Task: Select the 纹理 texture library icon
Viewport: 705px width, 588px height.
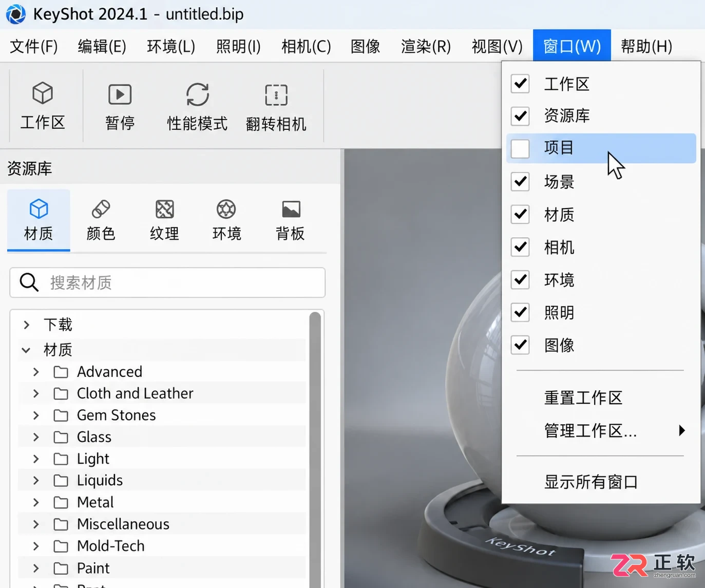Action: coord(164,209)
